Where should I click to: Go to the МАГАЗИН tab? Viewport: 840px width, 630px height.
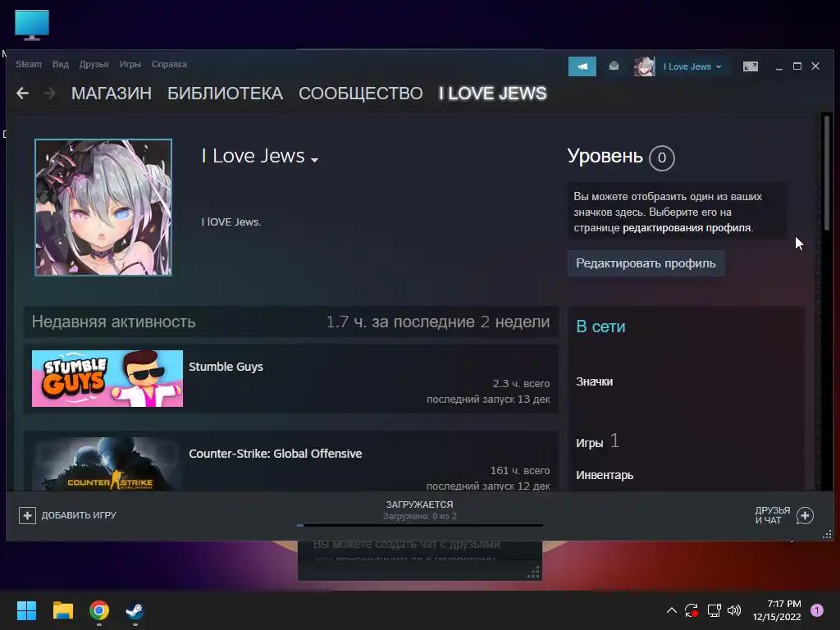112,94
